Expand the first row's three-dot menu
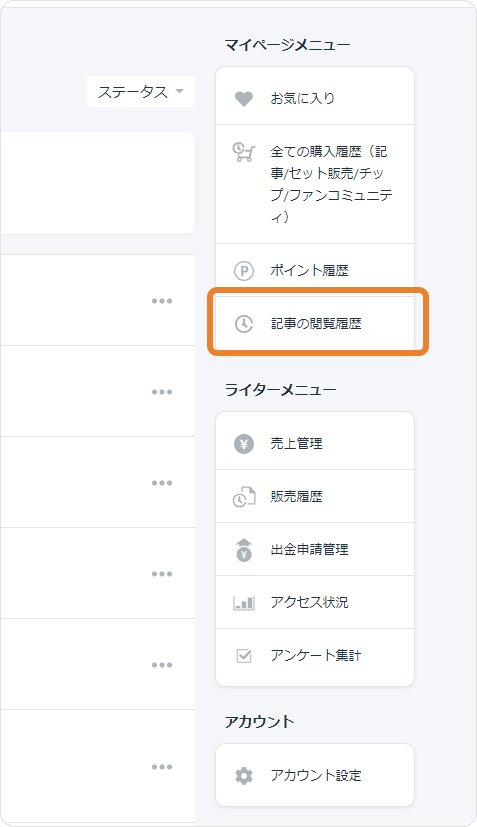The image size is (477, 827). (x=161, y=301)
